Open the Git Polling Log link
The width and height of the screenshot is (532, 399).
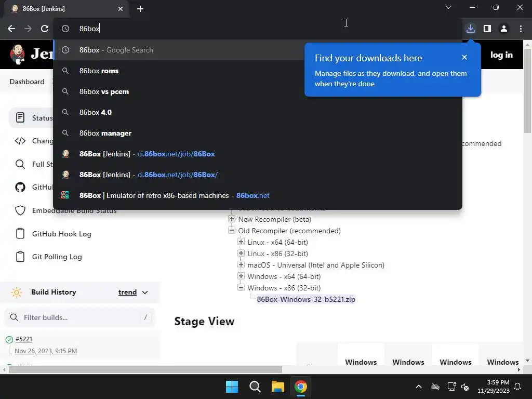point(57,257)
